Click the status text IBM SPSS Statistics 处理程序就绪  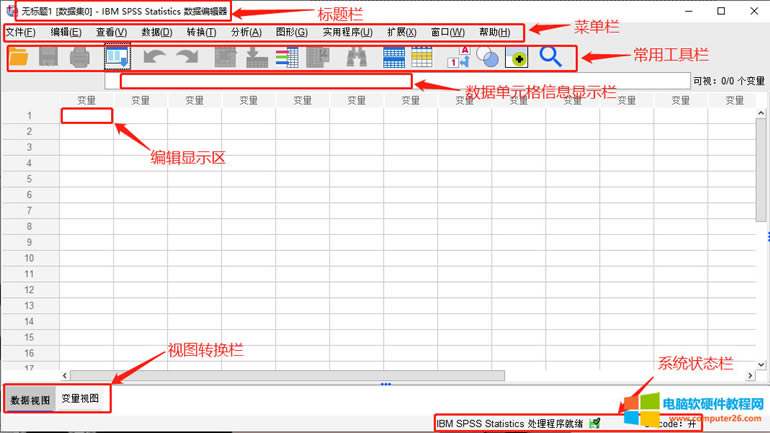pyautogui.click(x=509, y=424)
